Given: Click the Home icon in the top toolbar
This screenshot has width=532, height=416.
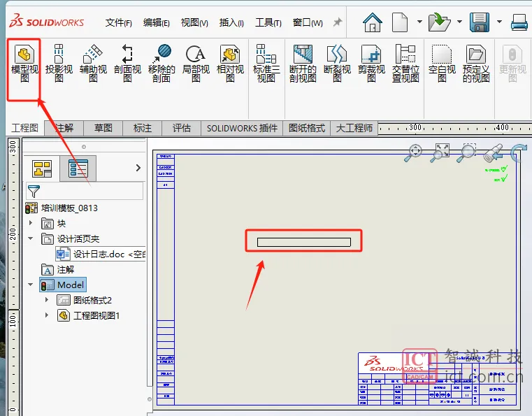Looking at the screenshot, I should coord(372,22).
